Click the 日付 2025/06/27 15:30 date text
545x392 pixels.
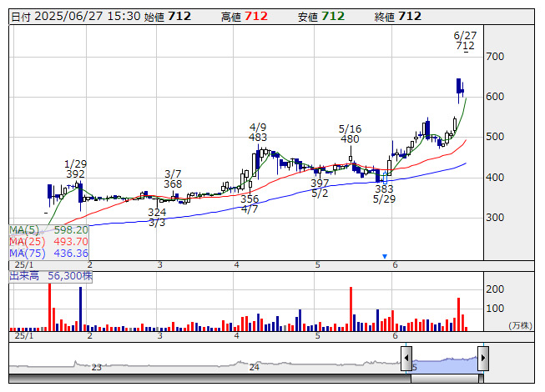tap(75, 17)
